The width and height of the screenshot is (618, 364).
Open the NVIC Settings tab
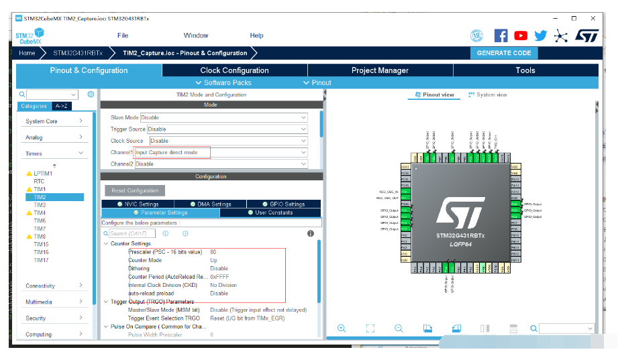[x=138, y=204]
